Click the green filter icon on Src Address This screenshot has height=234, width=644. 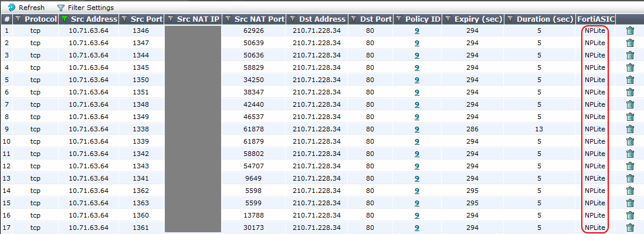coord(65,19)
